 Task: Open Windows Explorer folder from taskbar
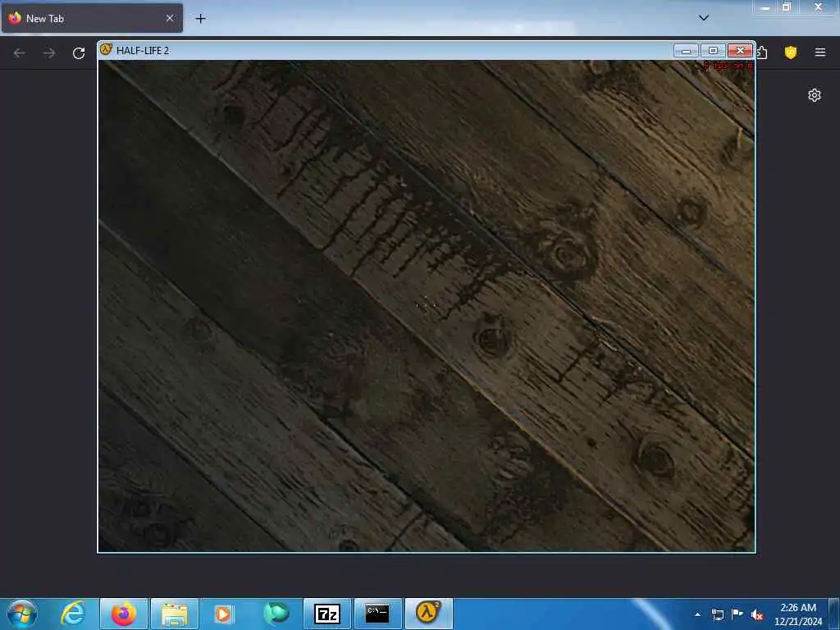(x=175, y=614)
